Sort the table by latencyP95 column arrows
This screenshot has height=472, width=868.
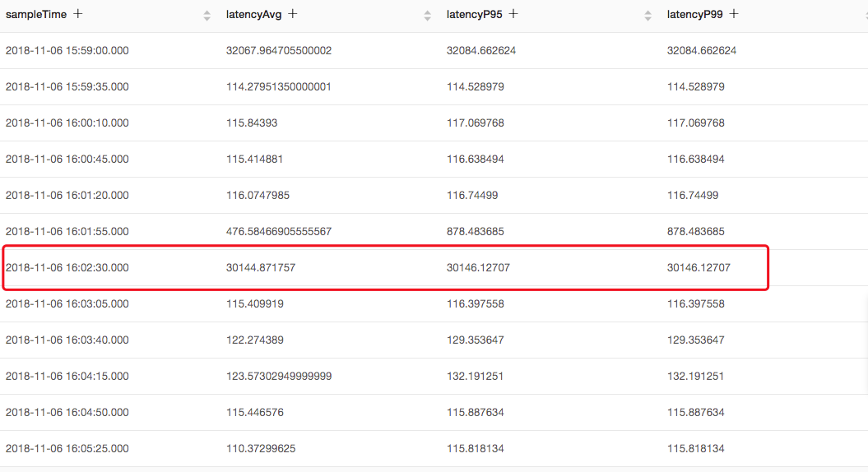click(648, 16)
